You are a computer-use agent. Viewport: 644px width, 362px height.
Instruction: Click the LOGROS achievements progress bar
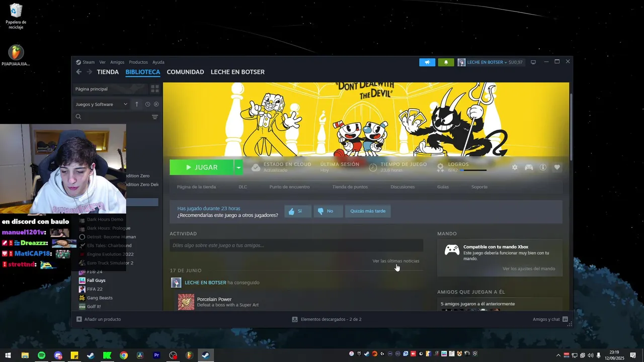pyautogui.click(x=472, y=170)
